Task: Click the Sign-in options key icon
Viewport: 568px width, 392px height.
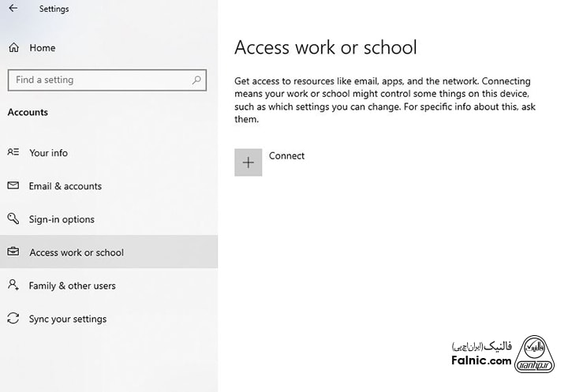Action: 13,219
